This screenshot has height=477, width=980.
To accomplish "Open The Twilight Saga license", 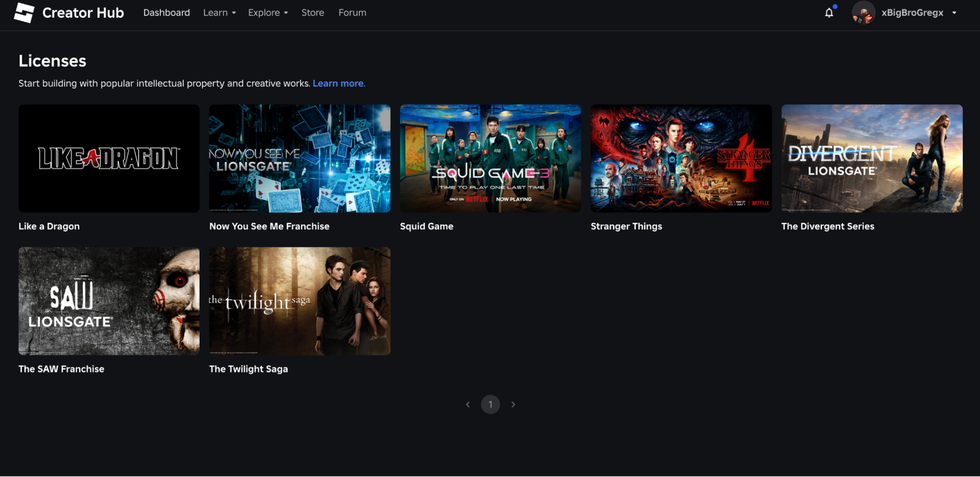I will tap(300, 301).
